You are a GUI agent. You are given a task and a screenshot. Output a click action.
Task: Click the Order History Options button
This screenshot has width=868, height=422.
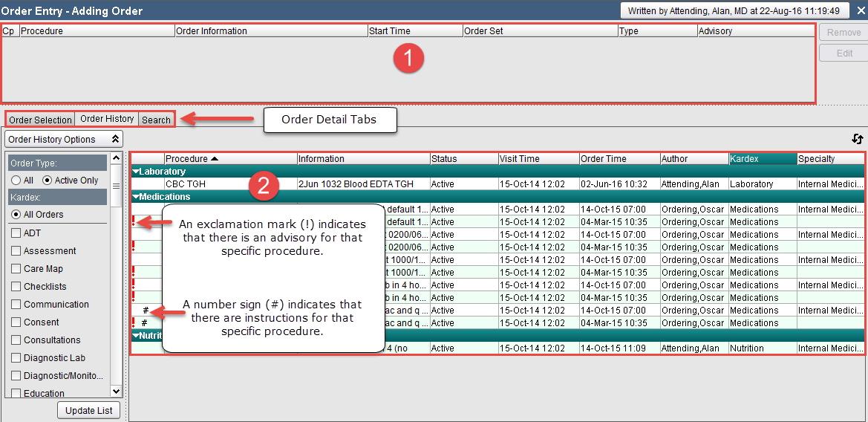coord(64,140)
